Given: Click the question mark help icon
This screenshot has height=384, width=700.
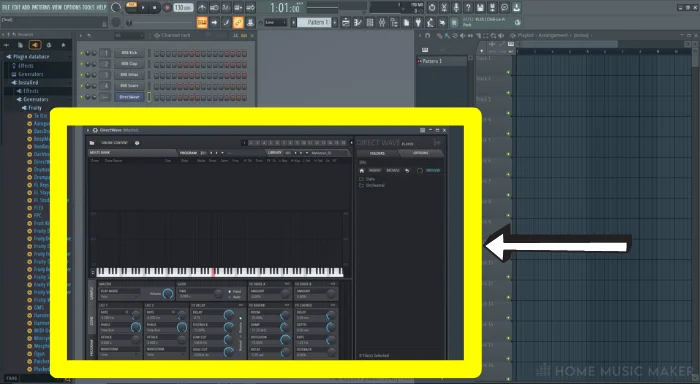Looking at the screenshot, I should (x=468, y=8).
